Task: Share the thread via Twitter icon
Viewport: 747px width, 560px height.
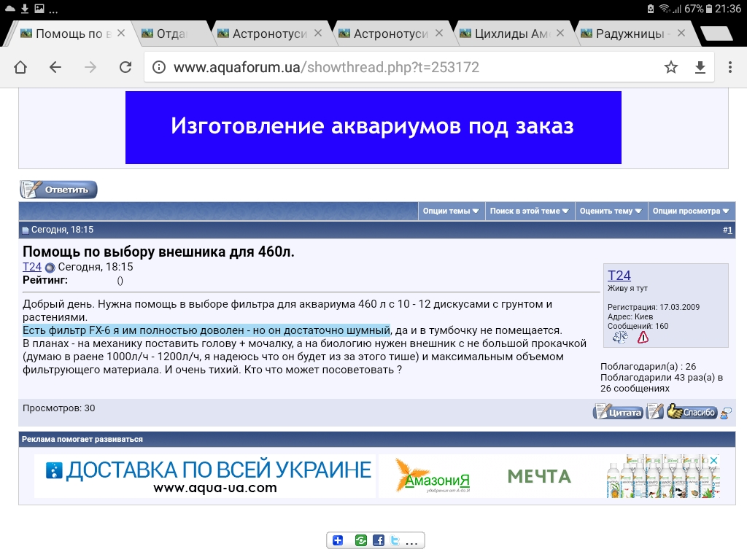Action: coord(395,540)
